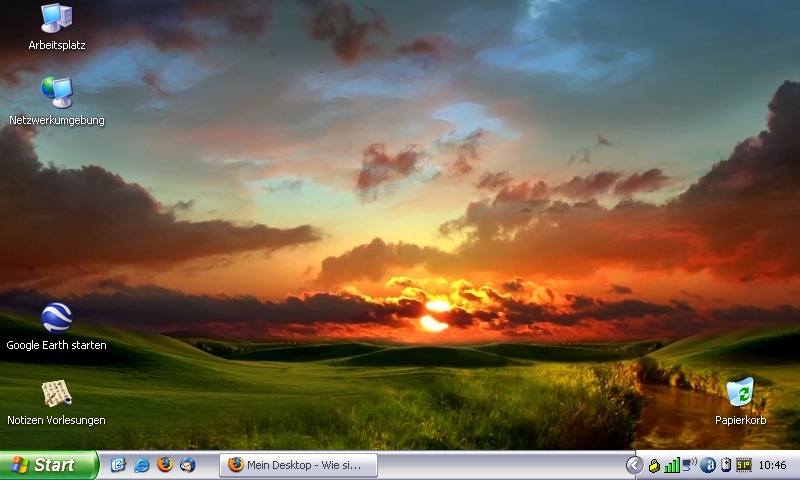The height and width of the screenshot is (480, 800).
Task: Launch Thunderbird from quick launch bar
Action: pyautogui.click(x=188, y=465)
